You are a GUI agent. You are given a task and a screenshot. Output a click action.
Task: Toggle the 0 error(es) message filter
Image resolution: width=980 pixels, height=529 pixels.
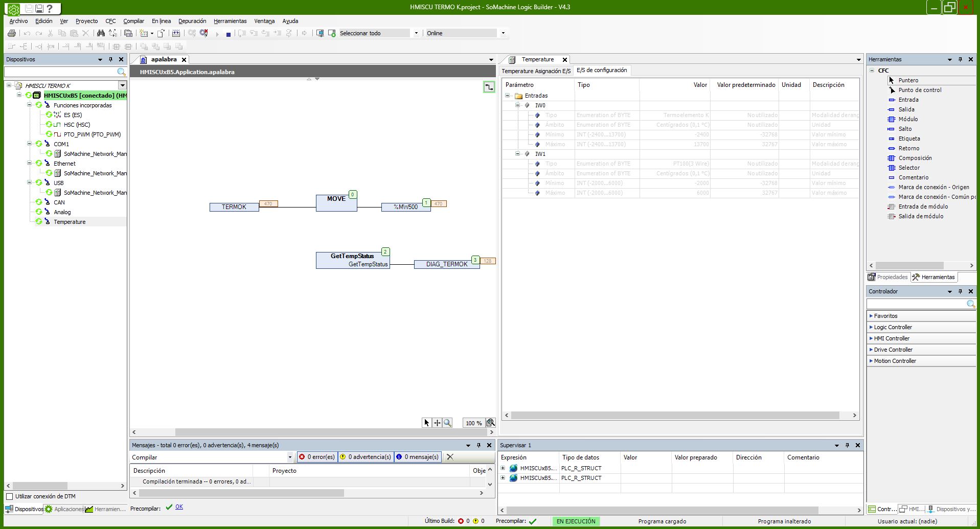click(317, 457)
